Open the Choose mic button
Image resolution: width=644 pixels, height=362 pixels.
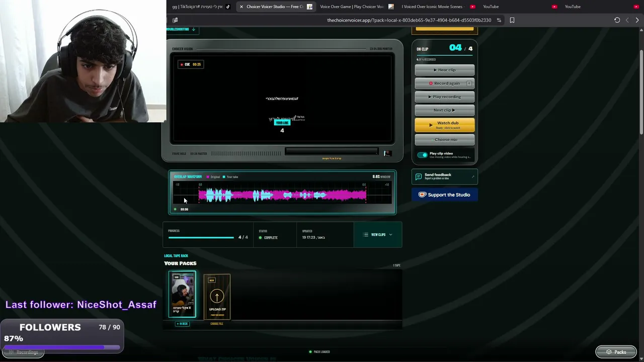444,140
